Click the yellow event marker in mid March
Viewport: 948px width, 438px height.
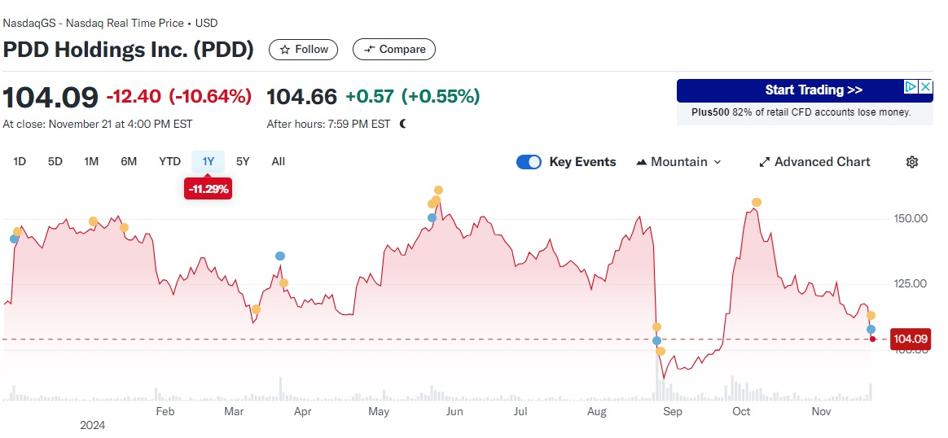click(x=256, y=310)
